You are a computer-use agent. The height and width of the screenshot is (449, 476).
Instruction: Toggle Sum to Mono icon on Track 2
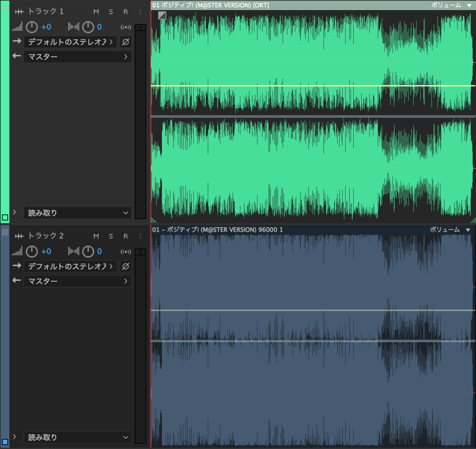coord(126,251)
